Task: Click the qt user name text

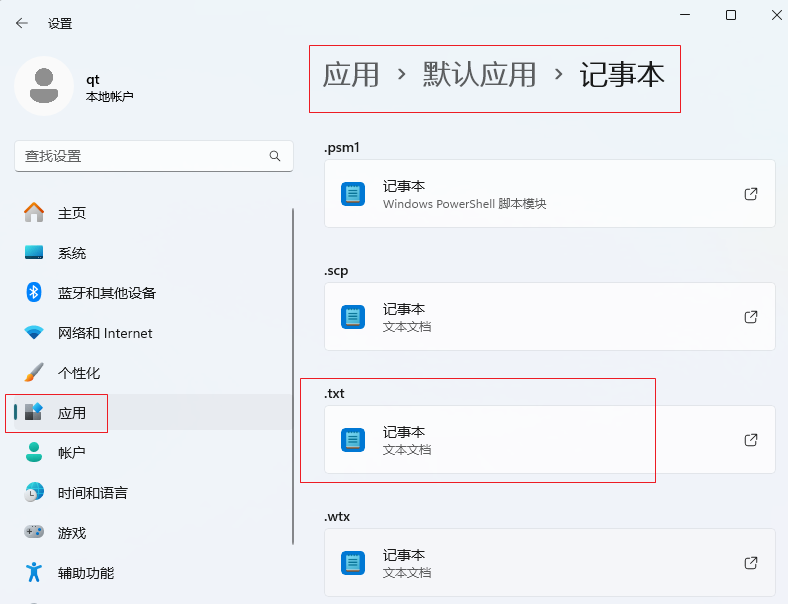Action: pyautogui.click(x=92, y=80)
